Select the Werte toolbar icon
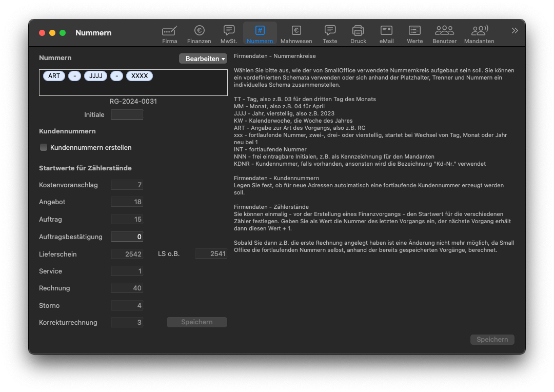This screenshot has height=392, width=554. click(414, 31)
